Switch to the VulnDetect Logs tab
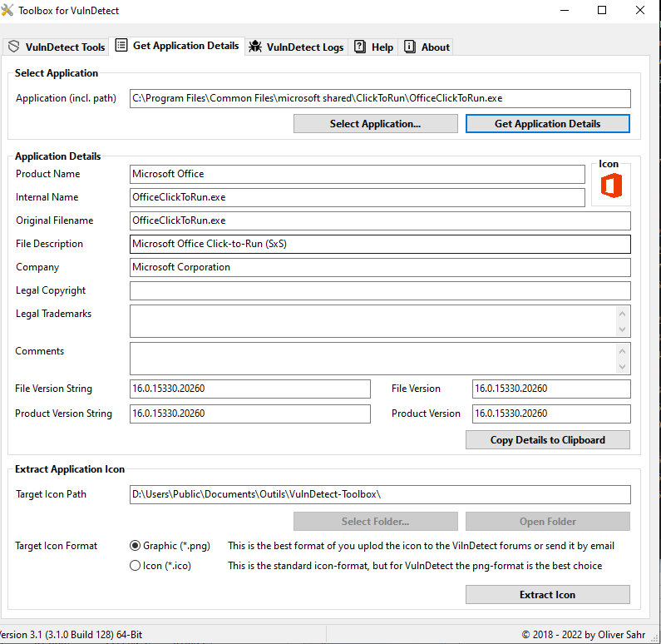 296,47
